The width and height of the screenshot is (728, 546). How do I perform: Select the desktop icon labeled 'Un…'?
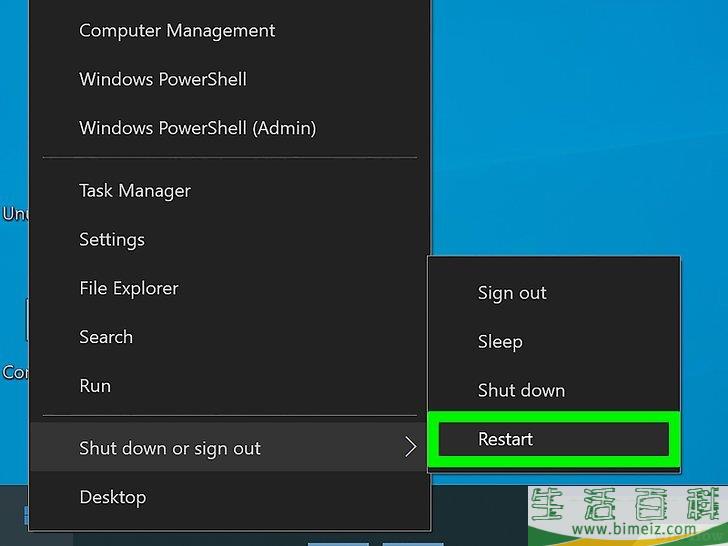15,214
